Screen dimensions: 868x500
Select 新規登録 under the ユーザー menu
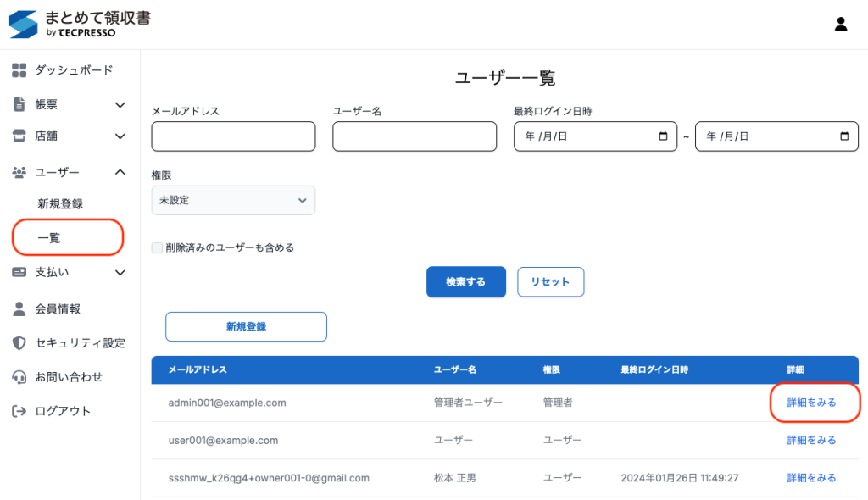point(60,204)
